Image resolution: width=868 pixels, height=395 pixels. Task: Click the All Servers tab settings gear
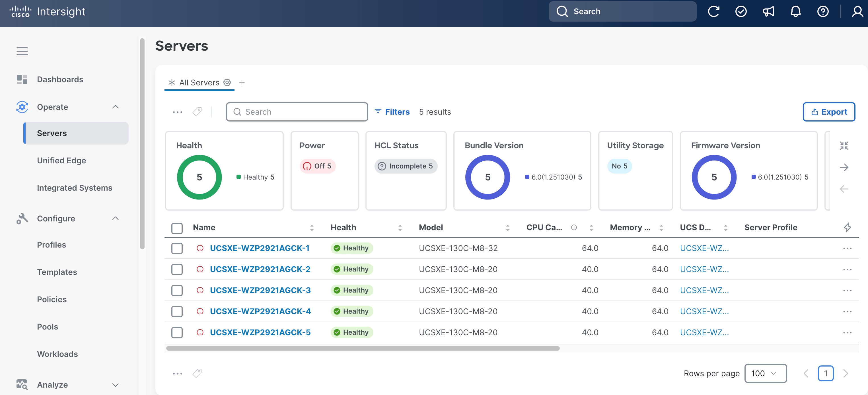(x=227, y=82)
